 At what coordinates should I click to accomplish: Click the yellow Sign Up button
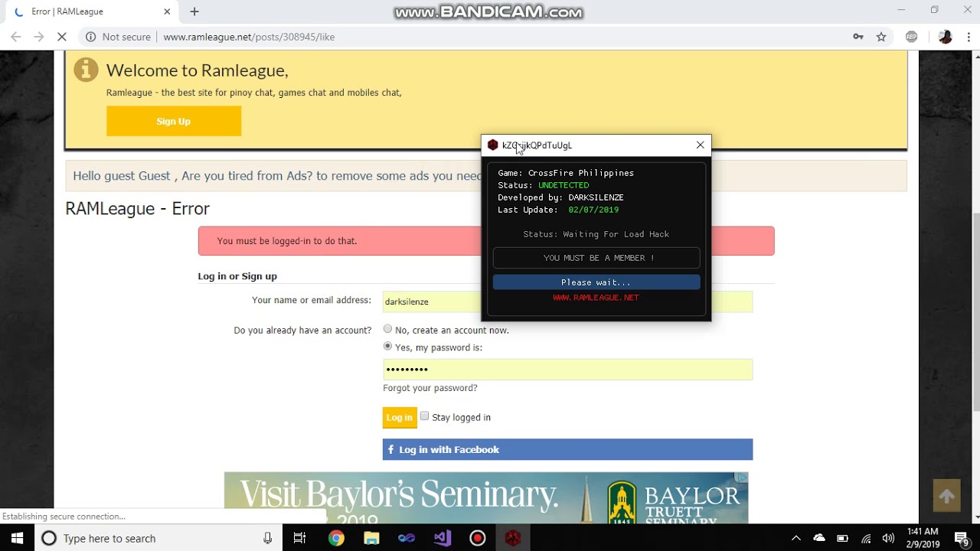(x=174, y=121)
